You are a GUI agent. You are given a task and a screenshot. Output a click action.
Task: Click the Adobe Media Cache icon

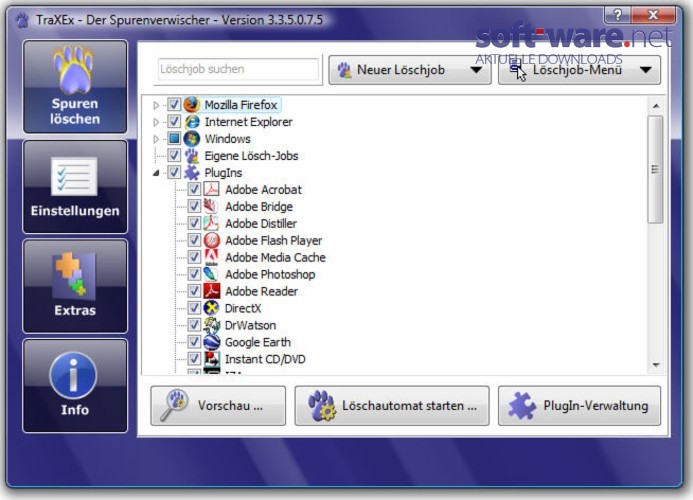[212, 257]
